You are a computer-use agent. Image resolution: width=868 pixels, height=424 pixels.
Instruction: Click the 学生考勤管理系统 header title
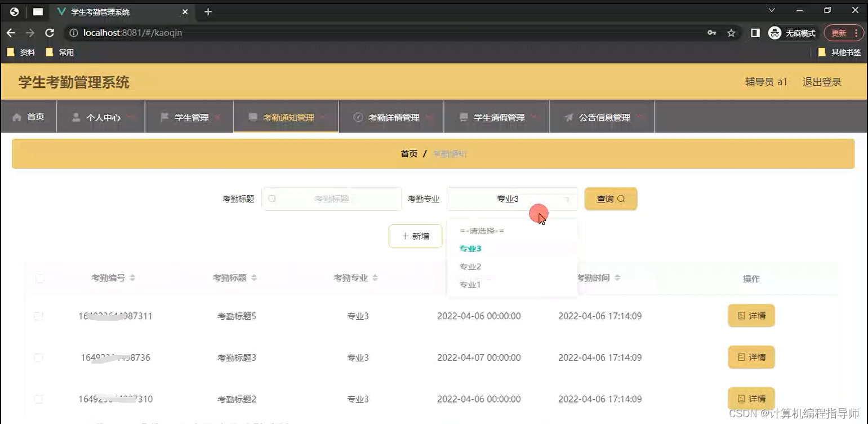(x=74, y=82)
